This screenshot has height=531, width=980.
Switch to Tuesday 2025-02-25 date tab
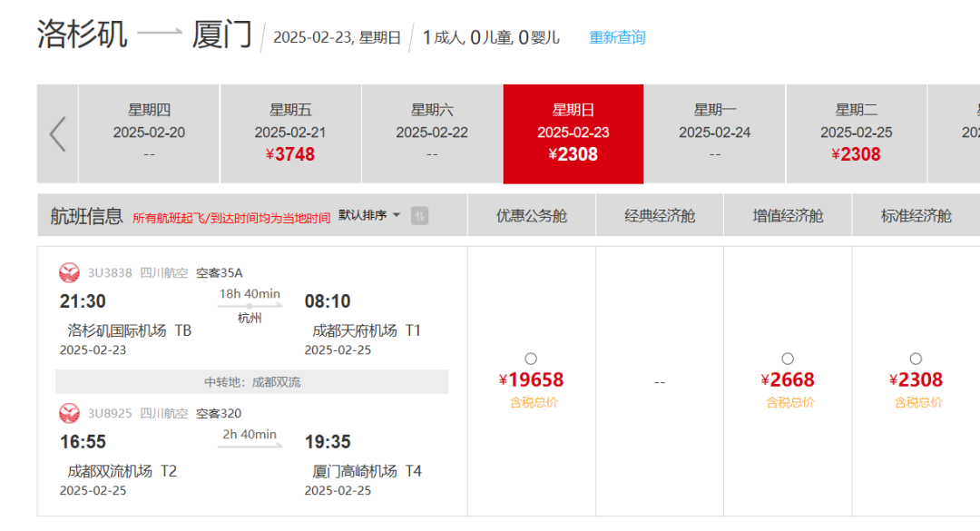857,133
